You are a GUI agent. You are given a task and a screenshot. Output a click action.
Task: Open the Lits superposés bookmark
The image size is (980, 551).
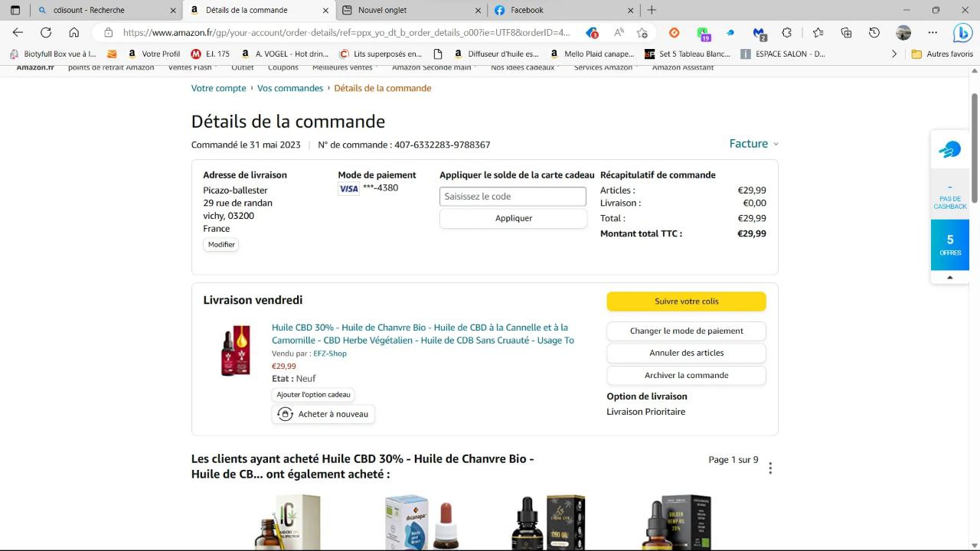381,54
